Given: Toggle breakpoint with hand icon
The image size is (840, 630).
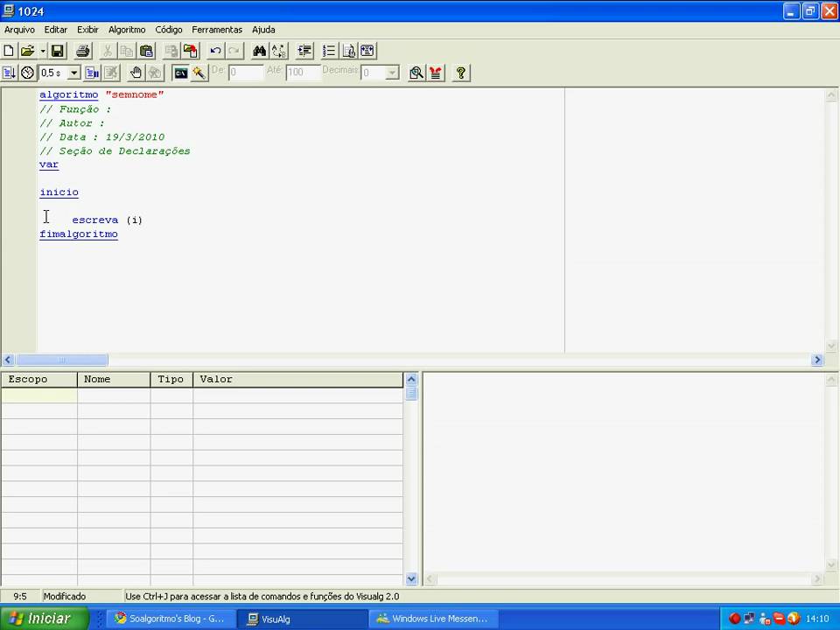Looking at the screenshot, I should click(x=136, y=73).
